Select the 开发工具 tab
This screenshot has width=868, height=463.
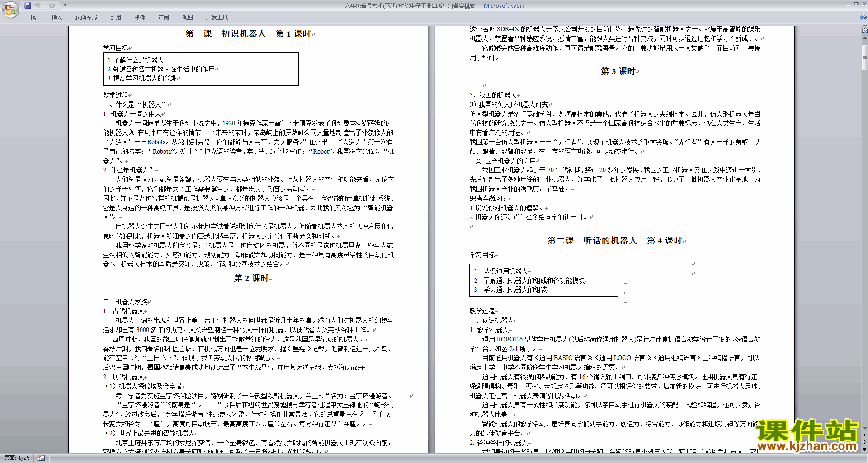[x=217, y=17]
